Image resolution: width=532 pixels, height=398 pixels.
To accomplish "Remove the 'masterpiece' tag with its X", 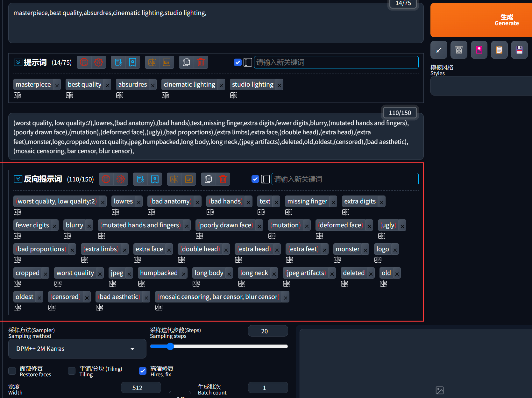I will (x=57, y=85).
